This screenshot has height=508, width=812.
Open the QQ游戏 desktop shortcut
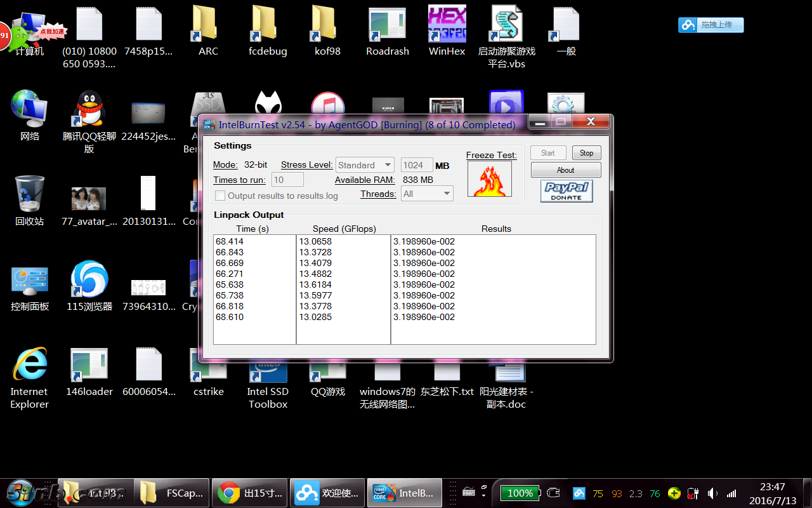pyautogui.click(x=327, y=380)
